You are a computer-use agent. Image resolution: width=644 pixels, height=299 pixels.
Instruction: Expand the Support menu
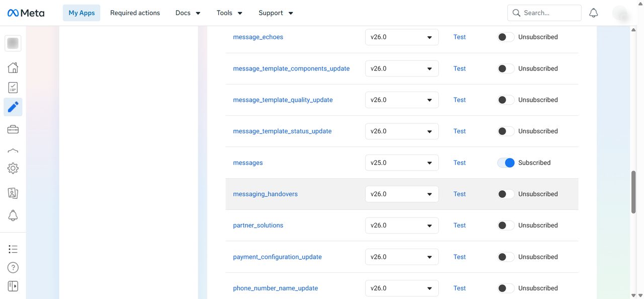tap(276, 13)
